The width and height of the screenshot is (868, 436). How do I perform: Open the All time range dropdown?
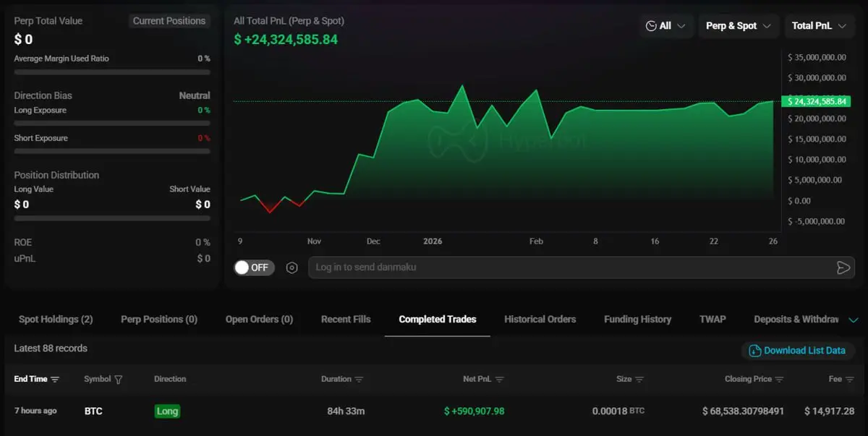[666, 26]
